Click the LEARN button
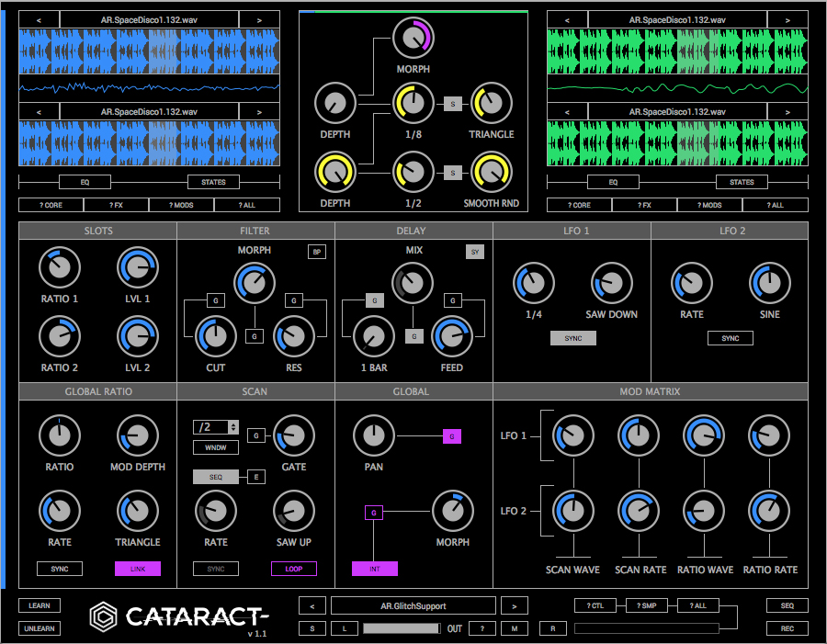The image size is (827, 644). tap(40, 605)
